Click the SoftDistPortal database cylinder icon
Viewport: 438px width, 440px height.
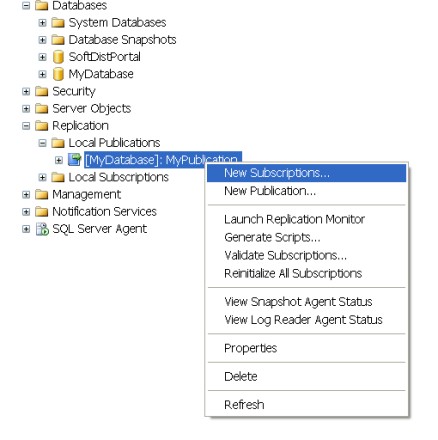tap(58, 57)
